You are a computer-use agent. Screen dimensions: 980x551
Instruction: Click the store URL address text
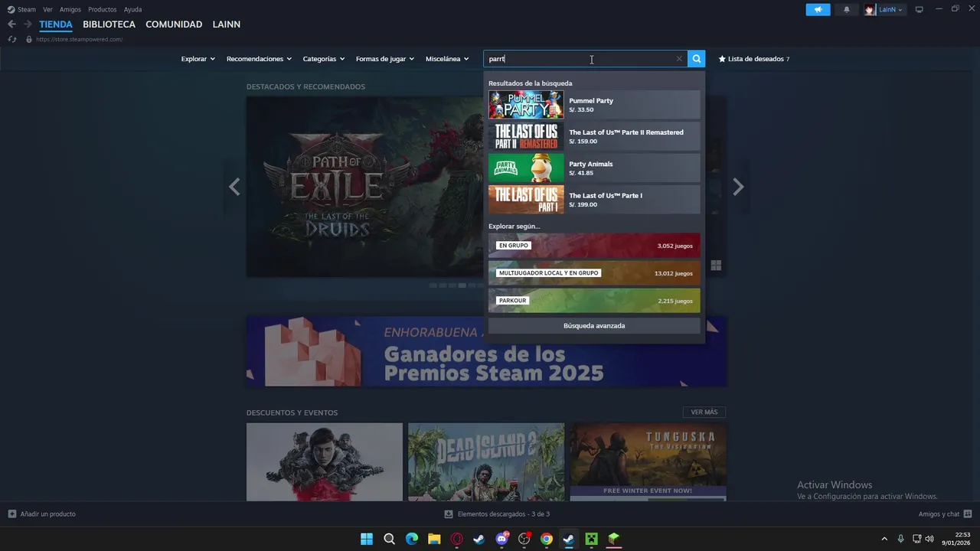click(x=79, y=39)
